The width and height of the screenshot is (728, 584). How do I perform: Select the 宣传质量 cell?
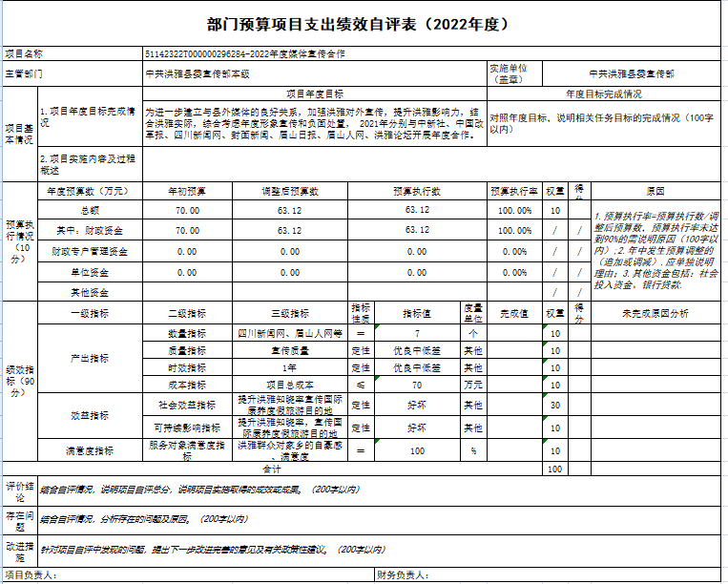(290, 350)
